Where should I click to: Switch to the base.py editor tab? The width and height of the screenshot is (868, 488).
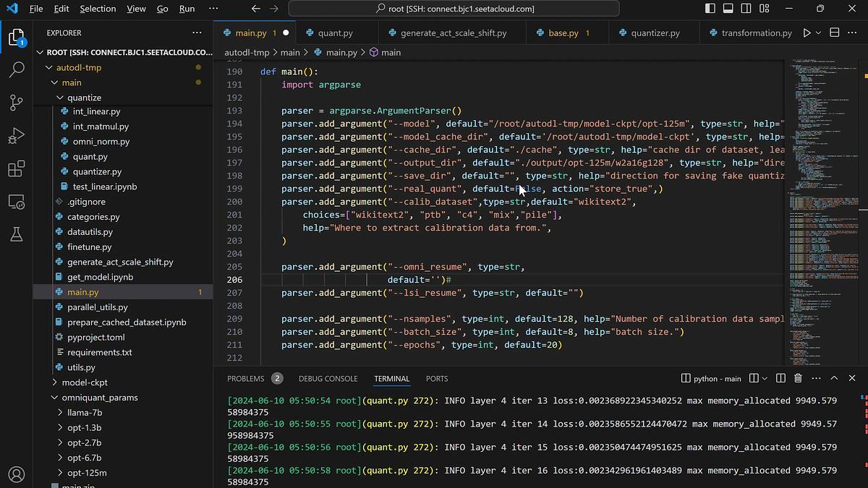pyautogui.click(x=568, y=33)
